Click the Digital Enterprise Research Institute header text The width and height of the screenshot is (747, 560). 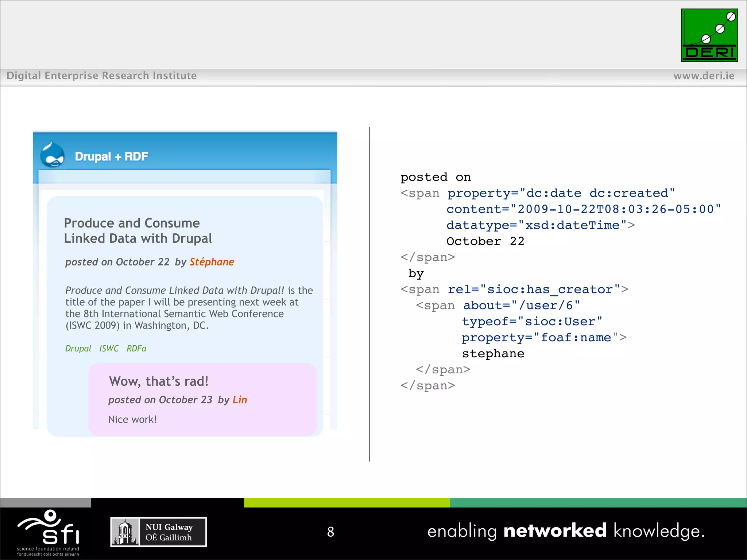pyautogui.click(x=101, y=76)
